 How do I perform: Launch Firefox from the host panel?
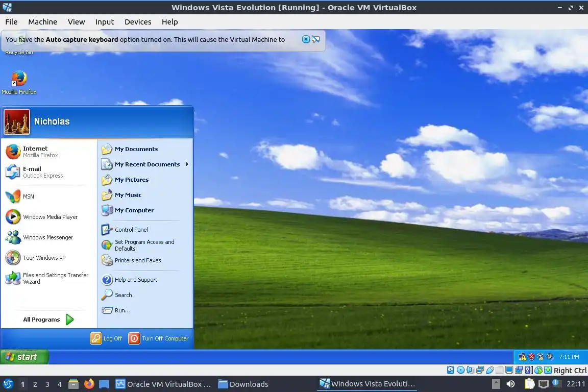point(89,384)
